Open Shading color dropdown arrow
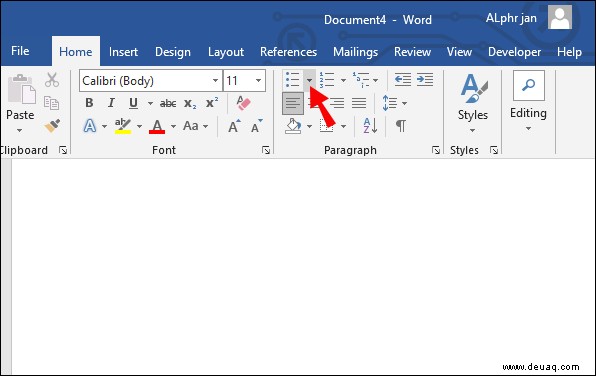Image resolution: width=596 pixels, height=376 pixels. (309, 126)
